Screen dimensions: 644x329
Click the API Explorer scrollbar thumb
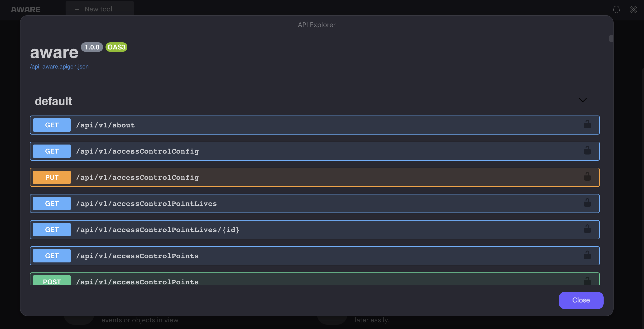point(611,39)
